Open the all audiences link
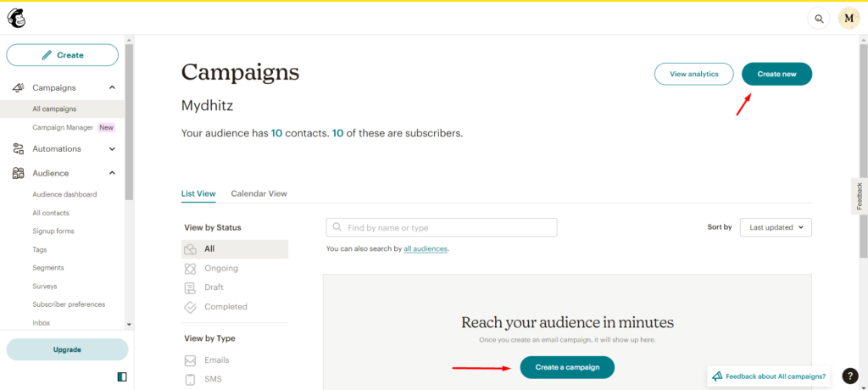This screenshot has height=390, width=868. click(426, 249)
